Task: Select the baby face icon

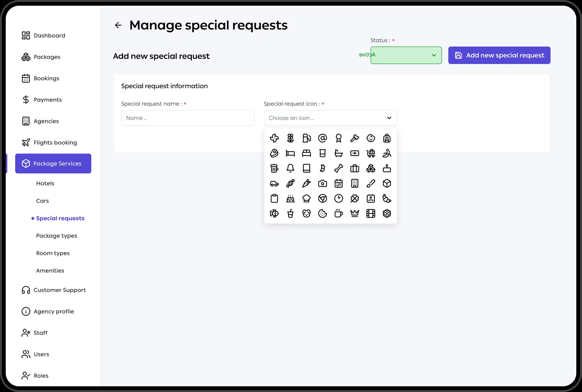Action: point(371,138)
